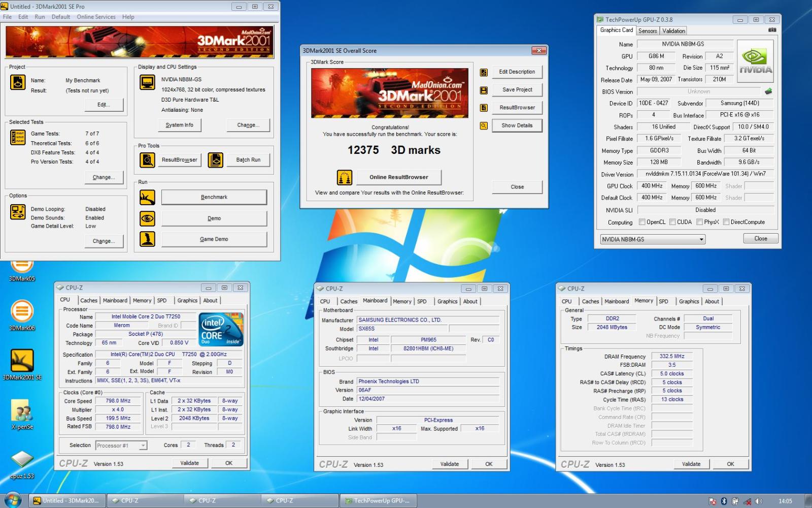Click the SX65S motherboard model field
Screen dimensions: 812x508
(402, 329)
